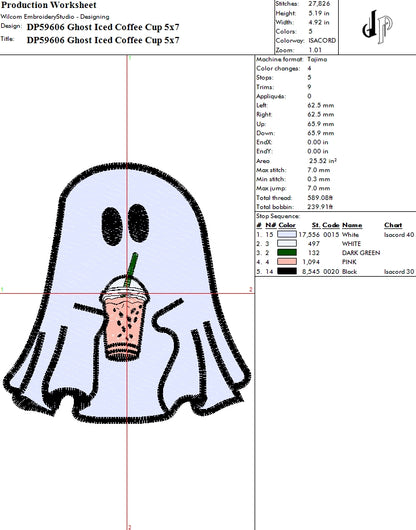This screenshot has width=416, height=530.
Task: Click the stitch count 132
Action: 314,252
